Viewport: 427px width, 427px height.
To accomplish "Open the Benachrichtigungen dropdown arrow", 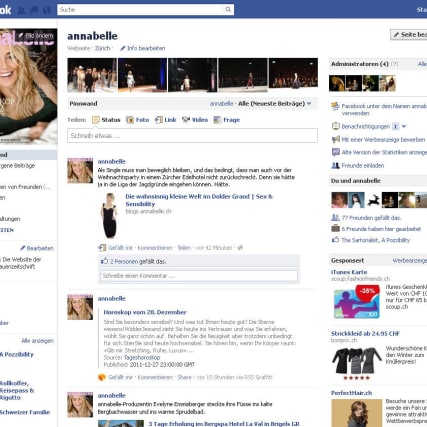I will pos(404,126).
